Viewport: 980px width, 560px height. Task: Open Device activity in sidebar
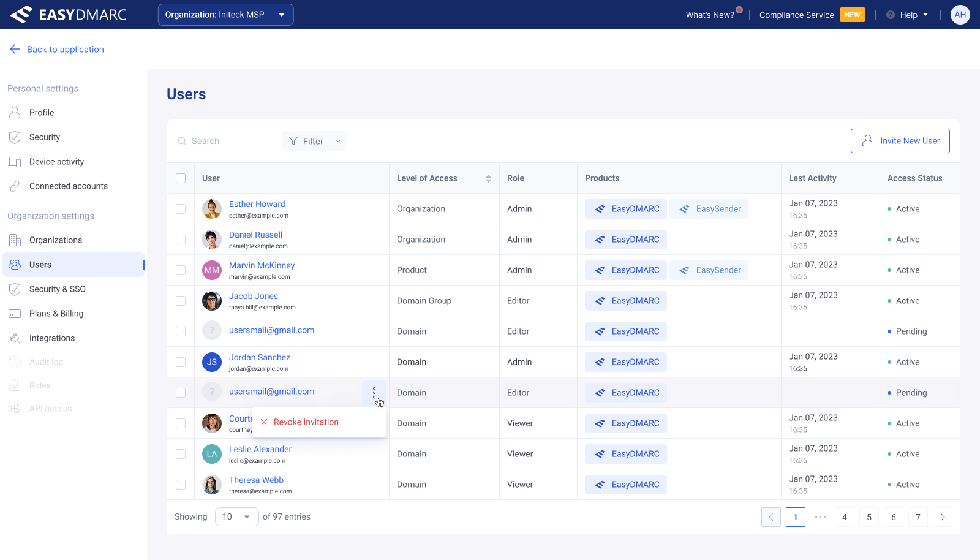point(73,162)
